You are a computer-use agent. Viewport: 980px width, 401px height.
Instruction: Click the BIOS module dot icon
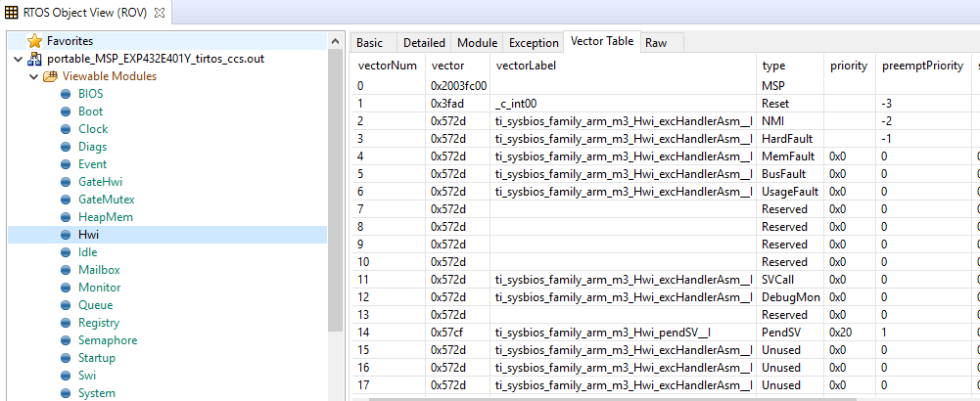(66, 94)
